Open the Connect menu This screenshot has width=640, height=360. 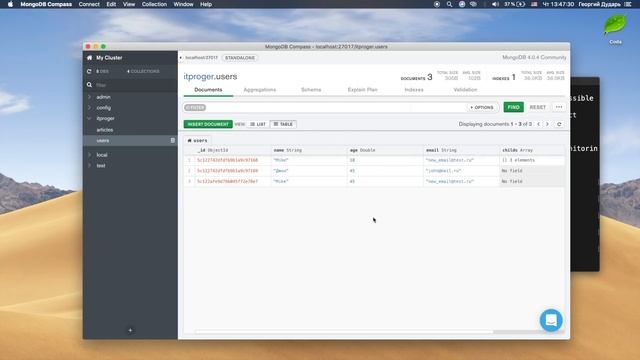click(89, 4)
